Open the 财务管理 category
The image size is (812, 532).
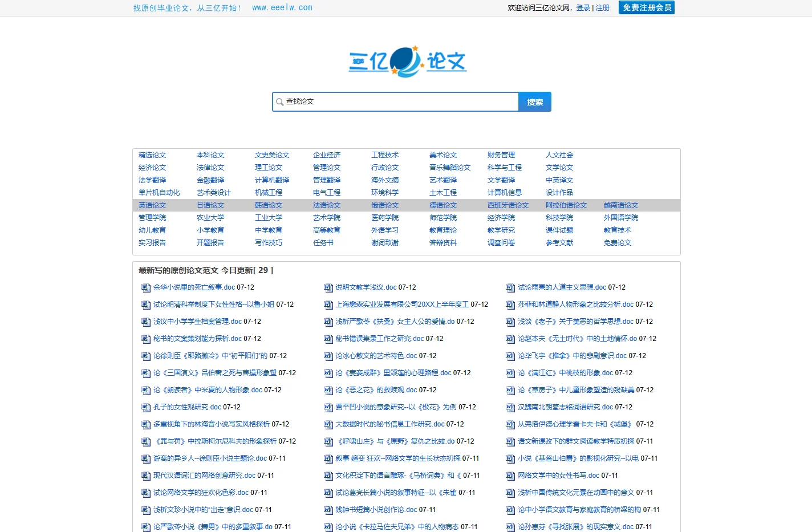(x=501, y=155)
